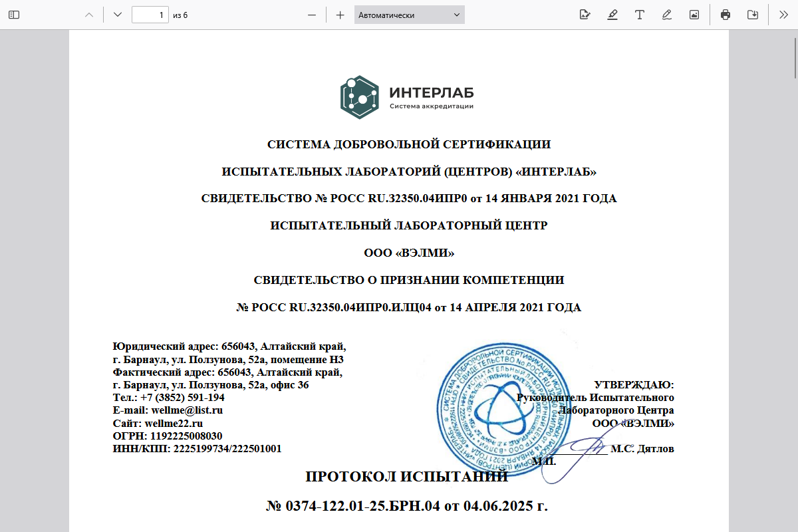This screenshot has height=532, width=798.
Task: Open the additional tools menu
Action: (x=783, y=15)
